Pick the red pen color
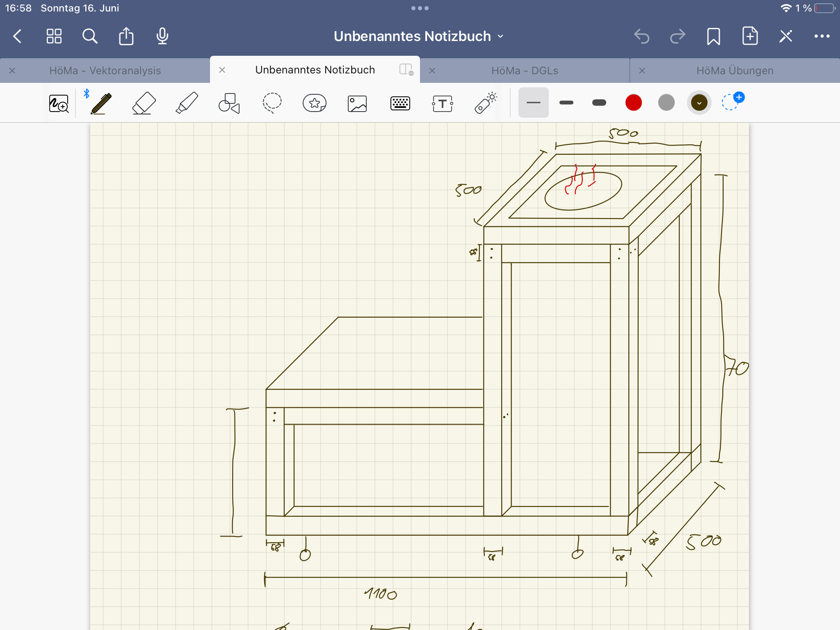The width and height of the screenshot is (840, 630). pos(633,103)
